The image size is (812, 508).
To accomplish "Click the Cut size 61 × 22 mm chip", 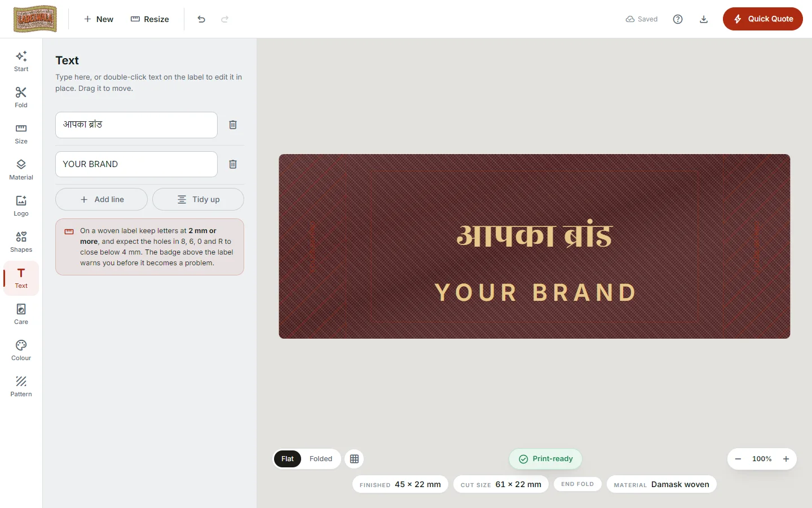I will point(501,484).
